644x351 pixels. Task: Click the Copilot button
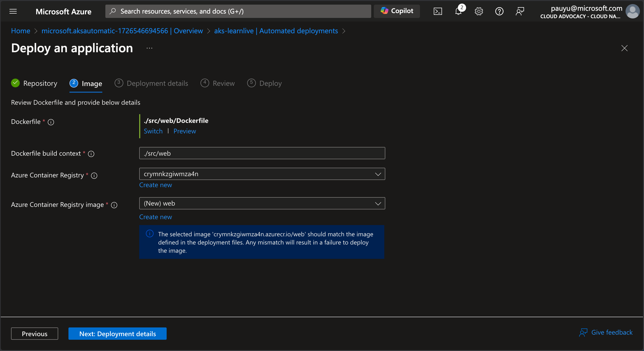[397, 11]
